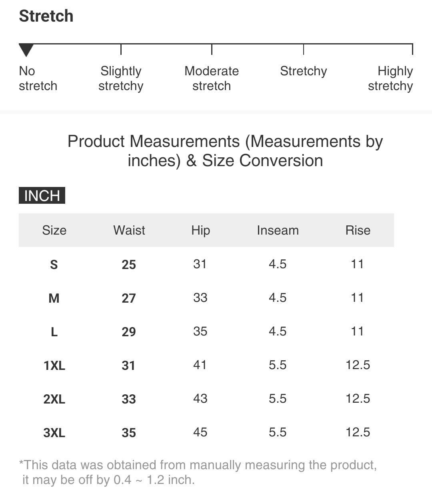Click the "Stretchy" label on scale
The image size is (432, 504).
(x=304, y=71)
